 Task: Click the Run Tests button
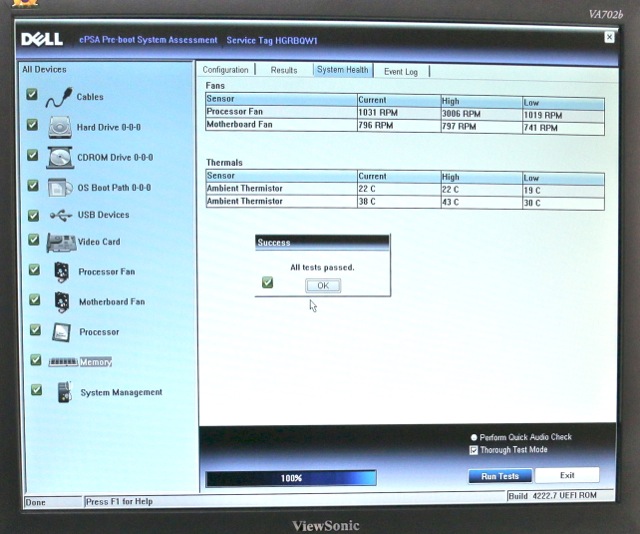pyautogui.click(x=500, y=476)
